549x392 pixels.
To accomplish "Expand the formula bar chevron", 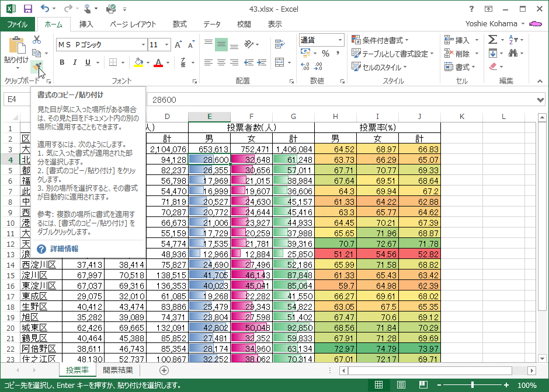I will click(540, 100).
